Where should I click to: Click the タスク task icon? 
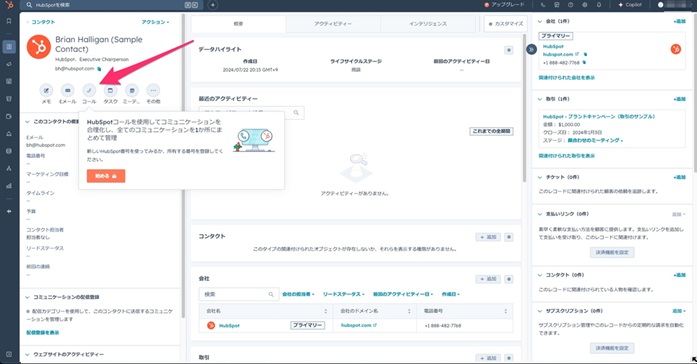pos(110,91)
